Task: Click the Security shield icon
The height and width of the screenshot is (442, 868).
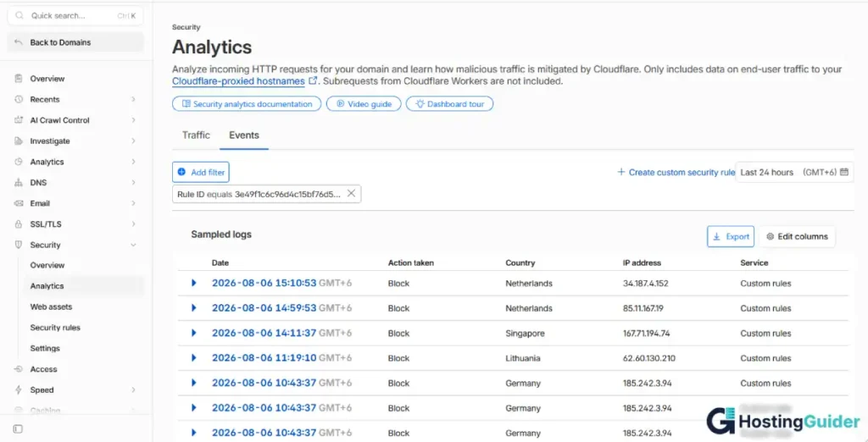Action: [x=19, y=245]
